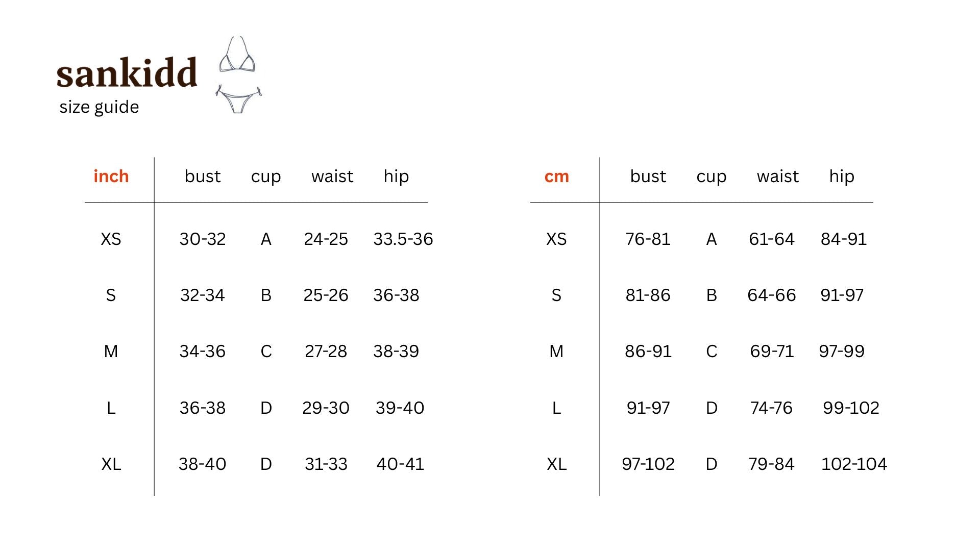Click the XL row label in inch table
980x551 pixels.
pos(111,464)
